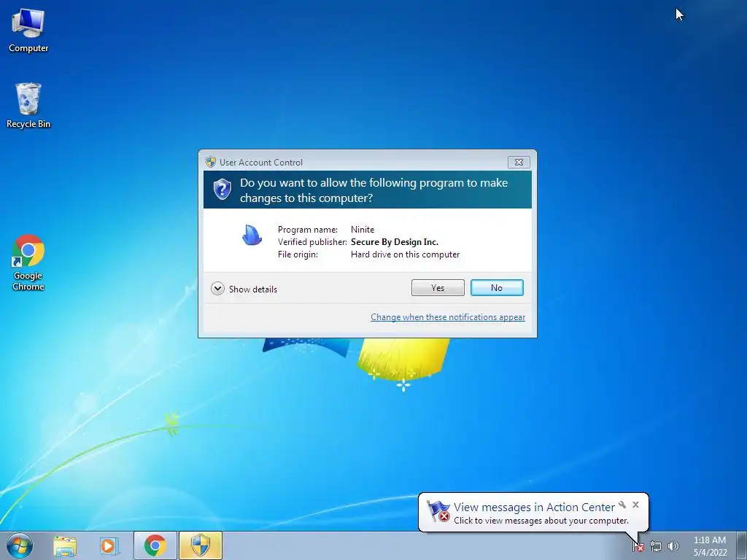The width and height of the screenshot is (747, 560).
Task: Select the Google Chrome desktop shortcut
Action: pyautogui.click(x=28, y=262)
